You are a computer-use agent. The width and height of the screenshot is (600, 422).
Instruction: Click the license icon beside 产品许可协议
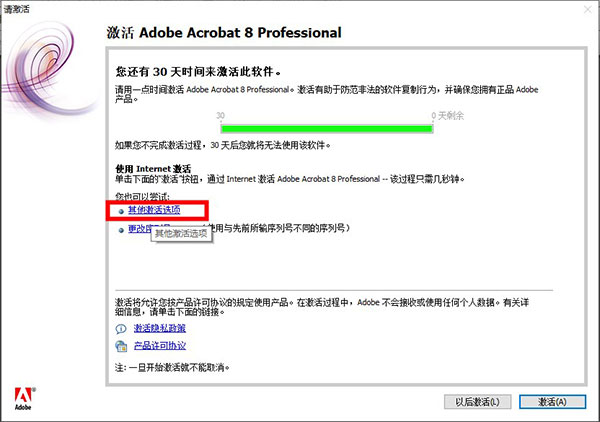pos(121,346)
